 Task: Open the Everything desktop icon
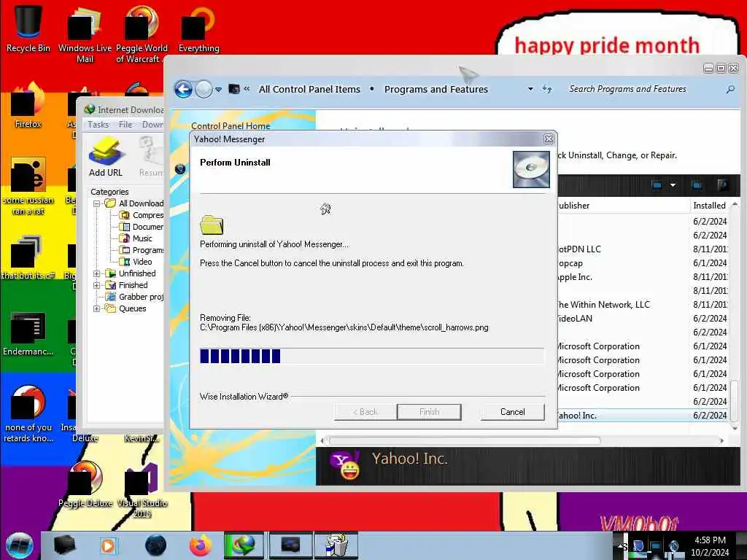pos(198,28)
